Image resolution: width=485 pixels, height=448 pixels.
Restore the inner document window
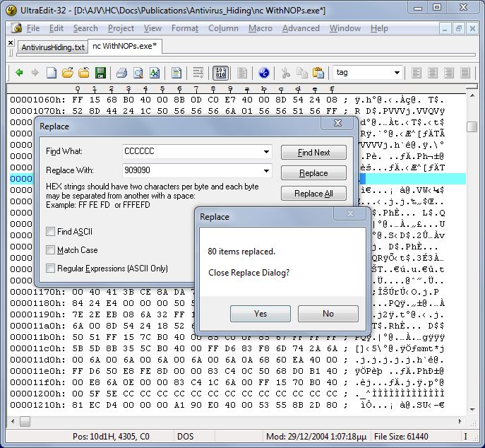(458, 29)
